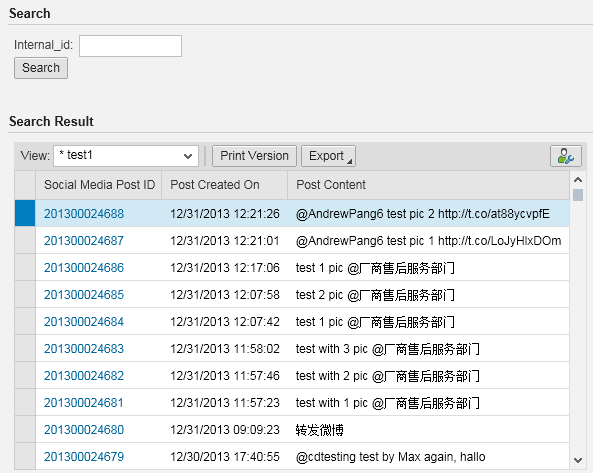593x473 pixels.
Task: Select row of post 201300024683
Action: [x=25, y=349]
